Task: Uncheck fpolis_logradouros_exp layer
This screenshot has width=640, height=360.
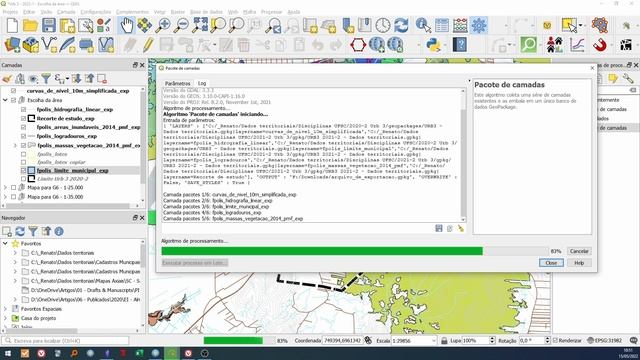Action: tap(23, 136)
